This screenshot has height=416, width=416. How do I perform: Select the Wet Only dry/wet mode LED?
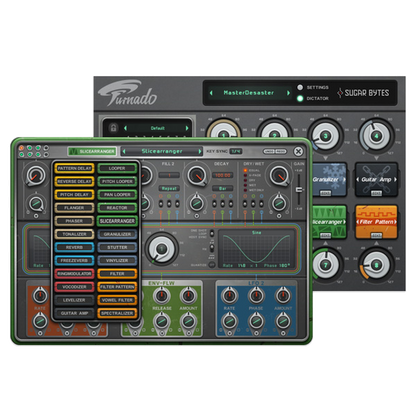click(245, 190)
